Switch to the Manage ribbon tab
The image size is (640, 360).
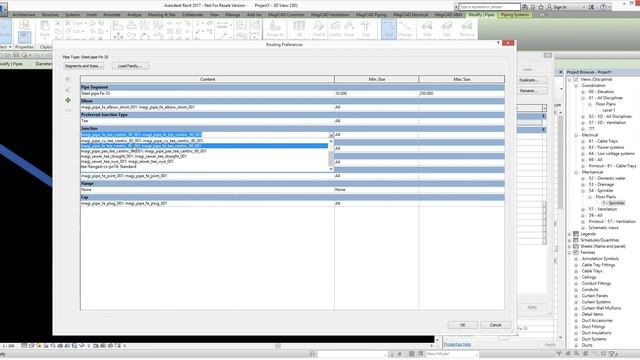click(233, 15)
